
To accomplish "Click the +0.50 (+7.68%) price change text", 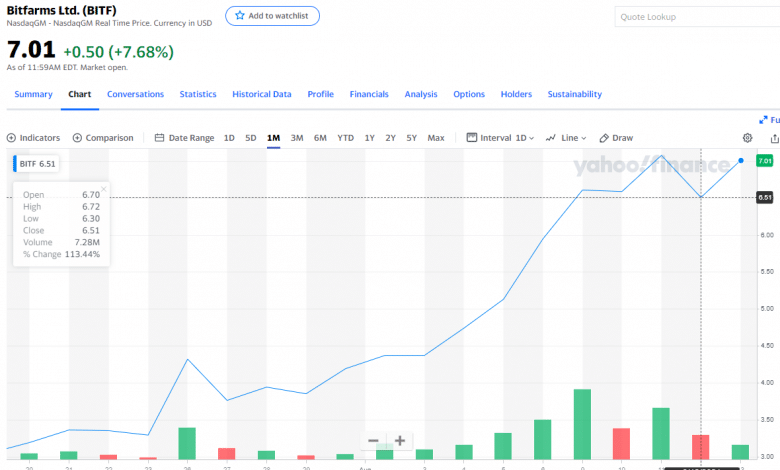I will pos(118,52).
